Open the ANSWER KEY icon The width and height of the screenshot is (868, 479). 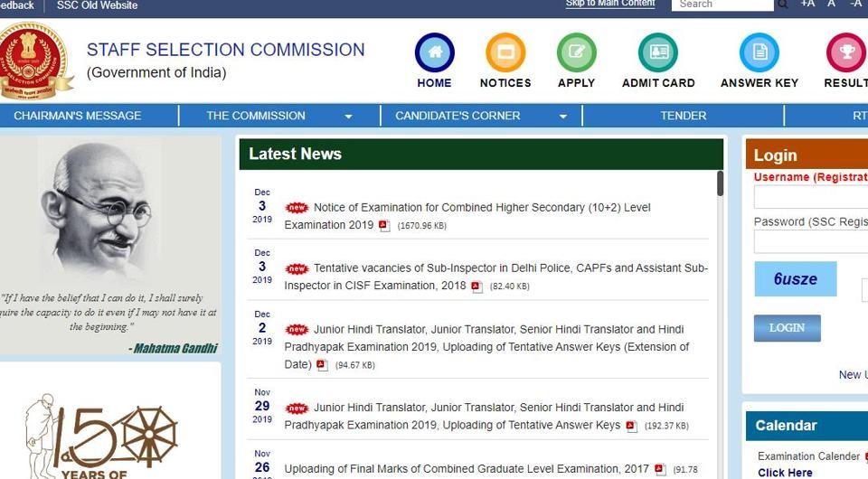pos(759,52)
